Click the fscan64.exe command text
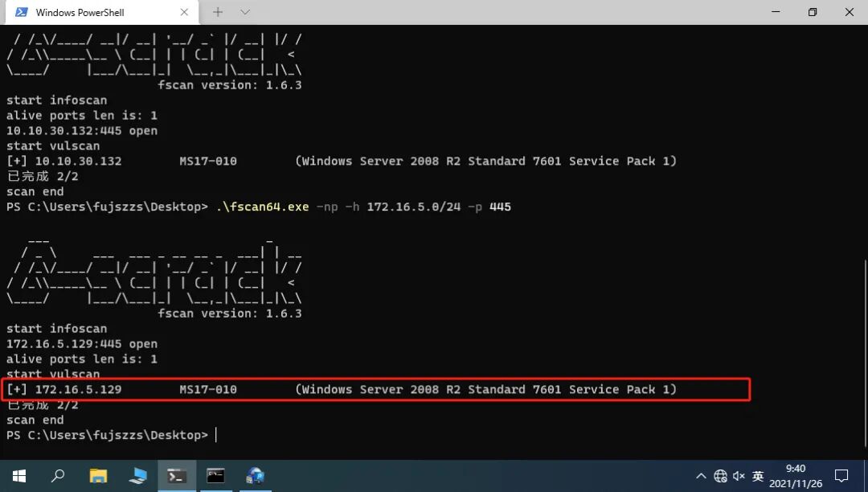Viewport: 868px width, 492px height. click(262, 207)
